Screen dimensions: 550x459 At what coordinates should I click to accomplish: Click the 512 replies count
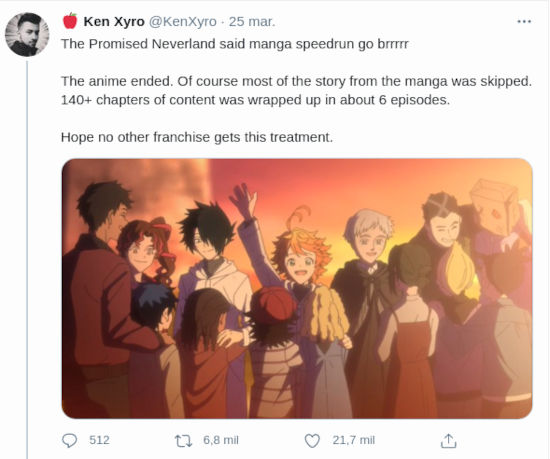(99, 440)
